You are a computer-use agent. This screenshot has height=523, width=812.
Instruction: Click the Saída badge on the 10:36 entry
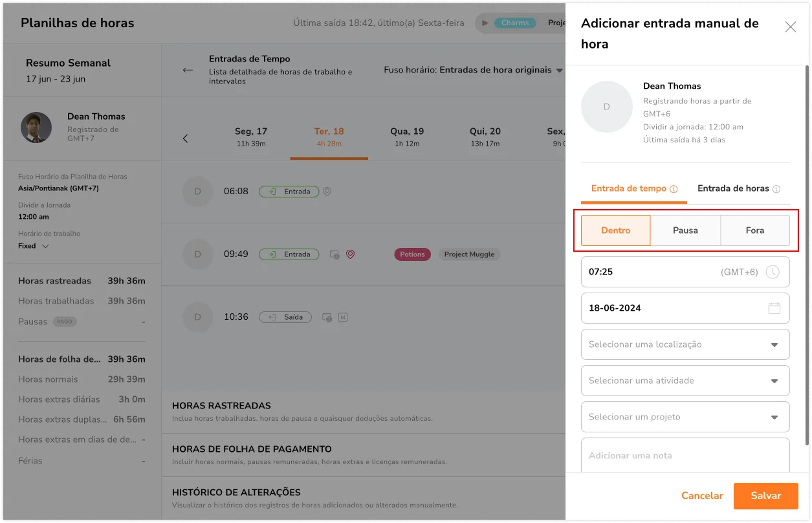[285, 317]
